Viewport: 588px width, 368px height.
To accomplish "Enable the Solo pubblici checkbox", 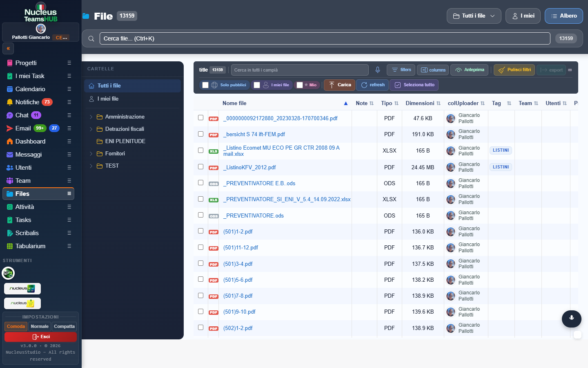I will coord(205,85).
